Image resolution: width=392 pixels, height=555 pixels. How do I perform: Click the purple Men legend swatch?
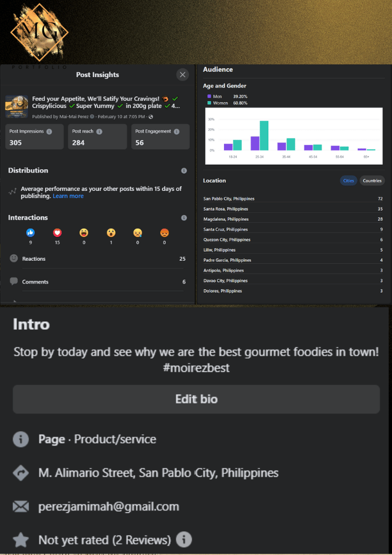[x=208, y=97]
